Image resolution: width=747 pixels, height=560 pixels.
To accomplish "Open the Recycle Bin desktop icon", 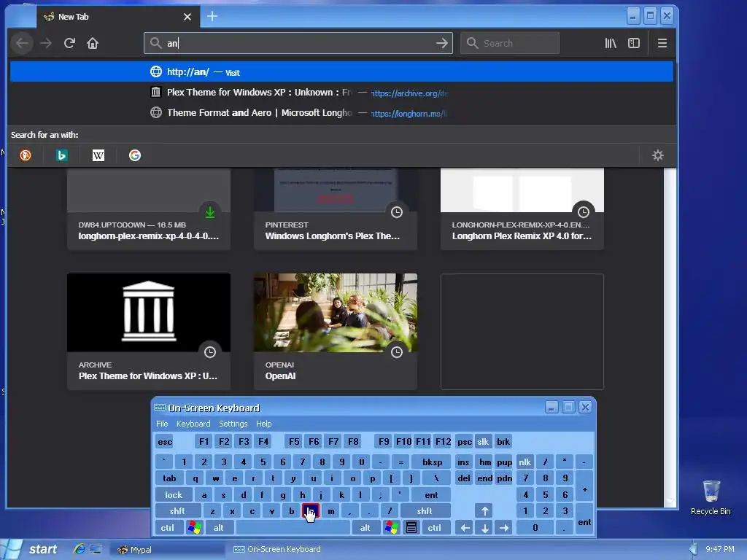I will pyautogui.click(x=711, y=497).
